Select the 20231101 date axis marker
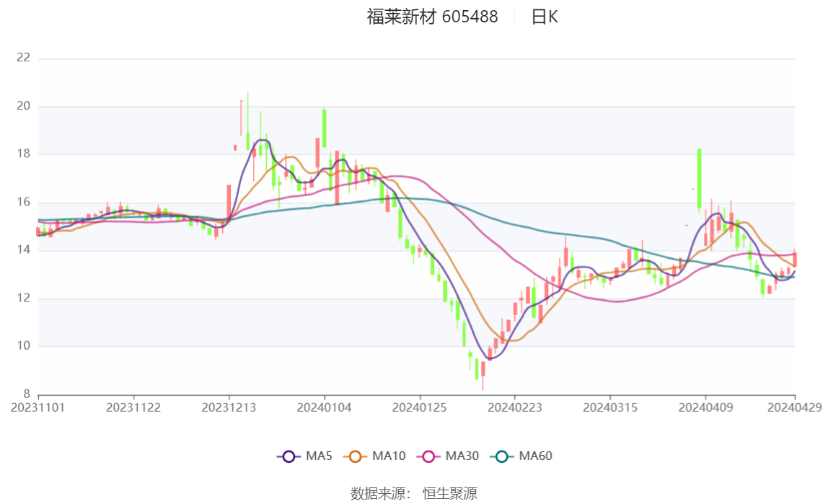This screenshot has width=828, height=504. (38, 408)
